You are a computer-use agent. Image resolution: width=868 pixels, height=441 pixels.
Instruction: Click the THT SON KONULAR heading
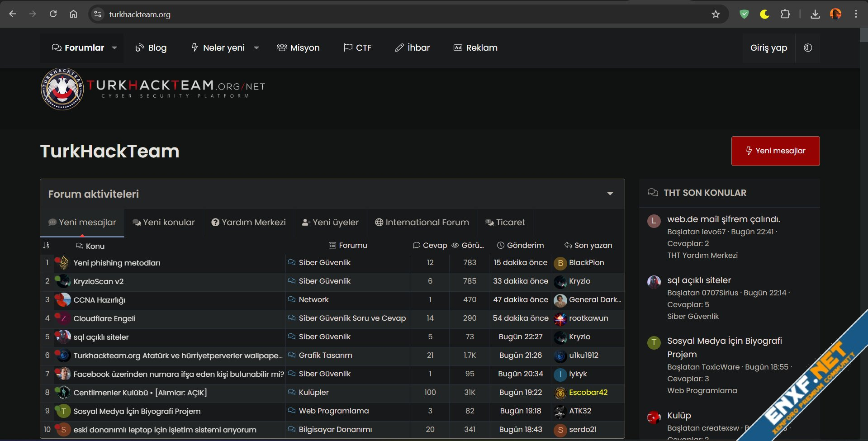(705, 193)
